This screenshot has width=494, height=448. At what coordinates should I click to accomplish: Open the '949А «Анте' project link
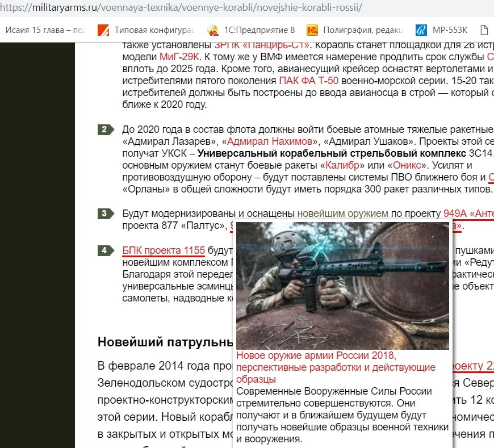coord(468,213)
